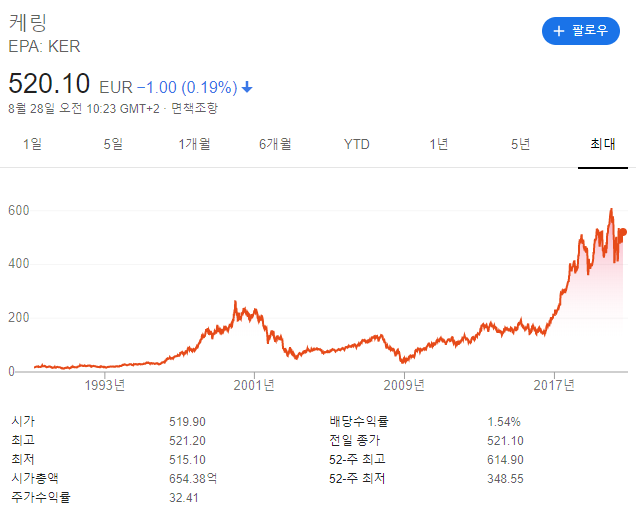Click the 2009년 axis label
Viewport: 636px width, 512px height.
click(x=404, y=385)
